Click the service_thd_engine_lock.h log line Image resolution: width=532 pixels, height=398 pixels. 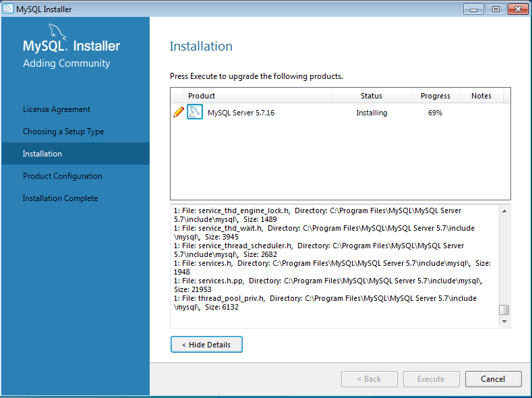pyautogui.click(x=318, y=215)
